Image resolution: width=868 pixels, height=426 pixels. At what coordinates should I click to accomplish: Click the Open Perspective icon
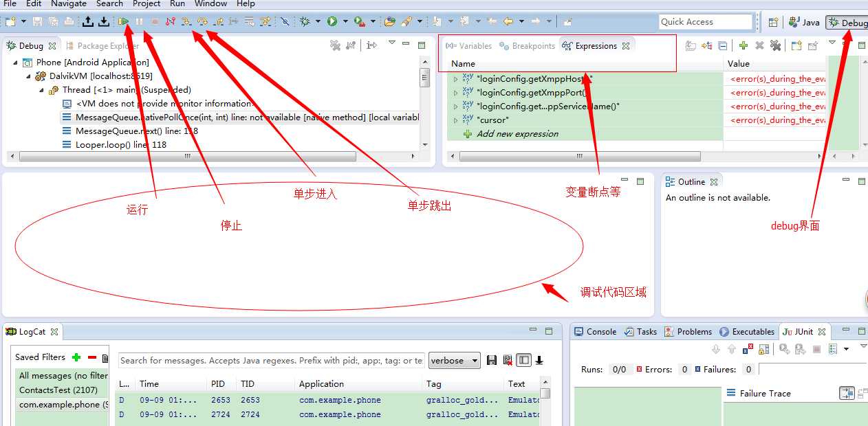(773, 22)
